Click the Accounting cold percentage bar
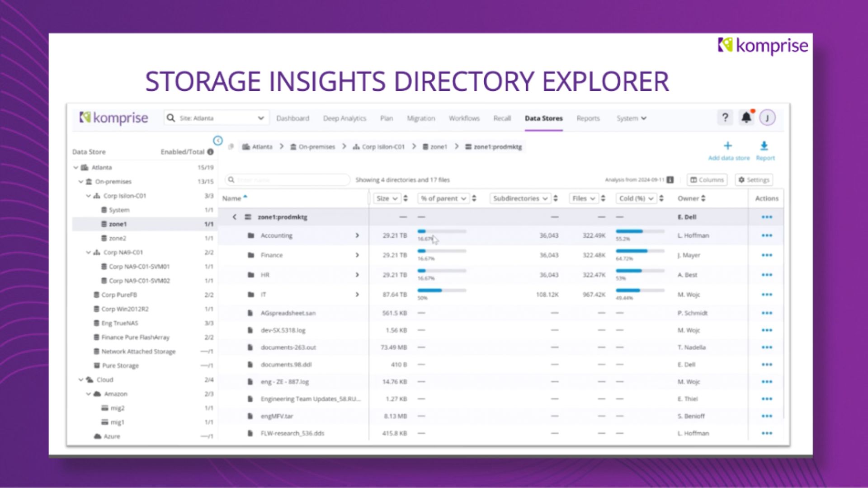 (x=640, y=231)
